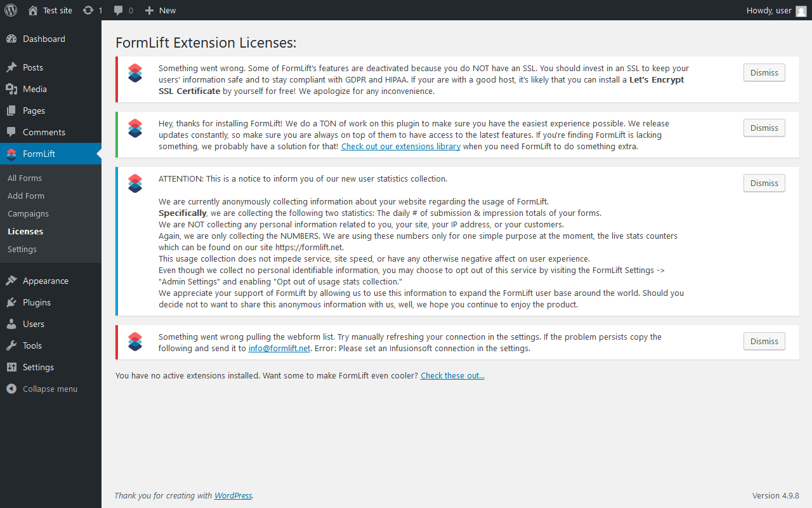This screenshot has height=508, width=812.
Task: Click the user avatar in admin bar
Action: [801, 10]
